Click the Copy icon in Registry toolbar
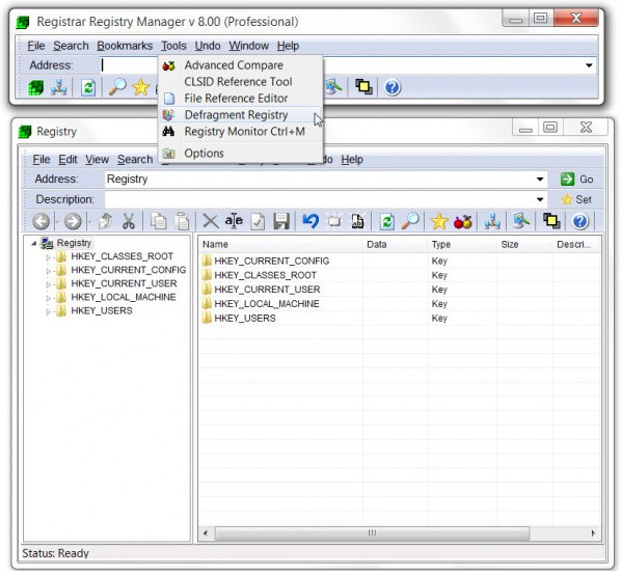The height and width of the screenshot is (571, 620). pyautogui.click(x=159, y=221)
